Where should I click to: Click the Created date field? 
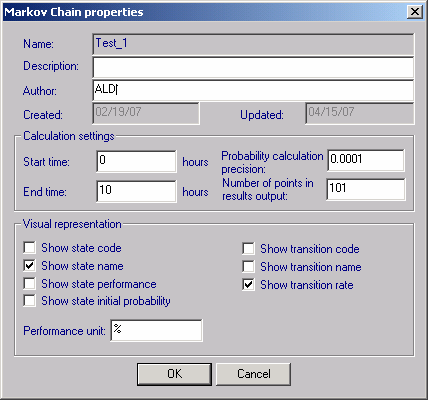coord(146,113)
